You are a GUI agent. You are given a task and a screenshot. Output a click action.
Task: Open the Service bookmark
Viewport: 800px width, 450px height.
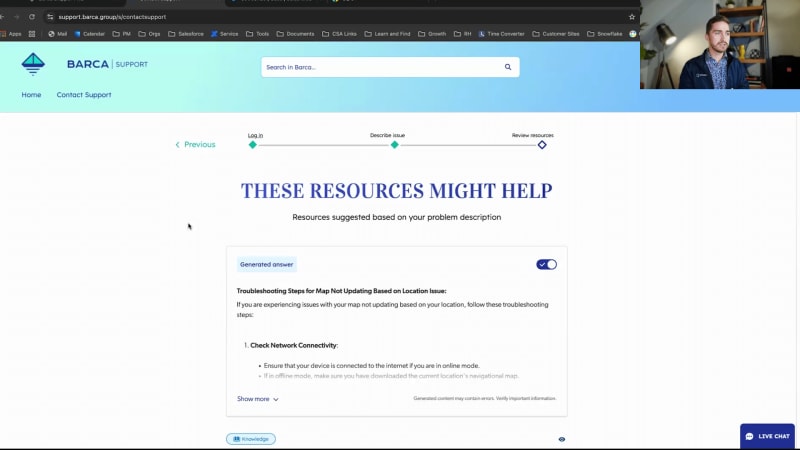click(224, 34)
